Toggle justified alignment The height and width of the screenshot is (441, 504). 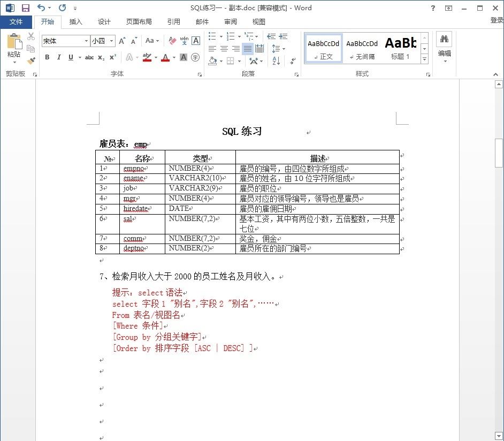click(248, 49)
